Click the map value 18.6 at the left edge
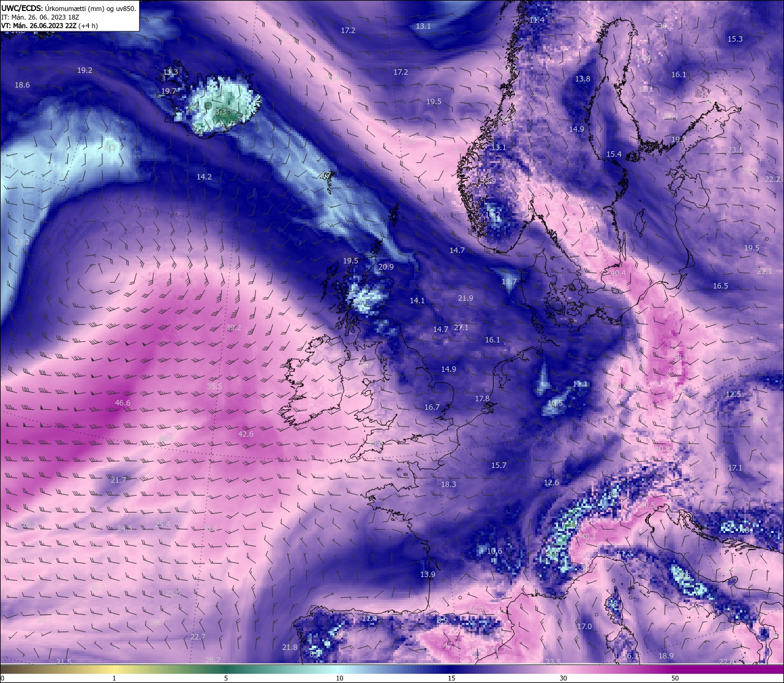 pos(22,85)
